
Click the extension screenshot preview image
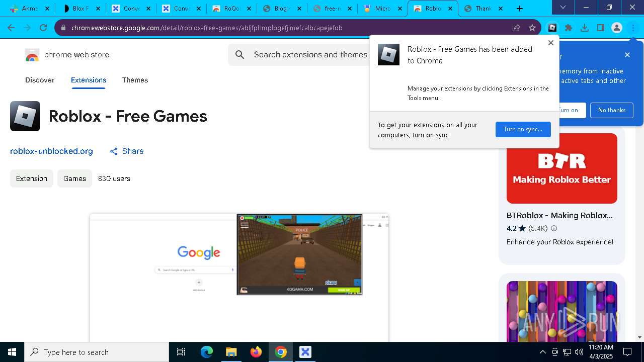tap(239, 278)
